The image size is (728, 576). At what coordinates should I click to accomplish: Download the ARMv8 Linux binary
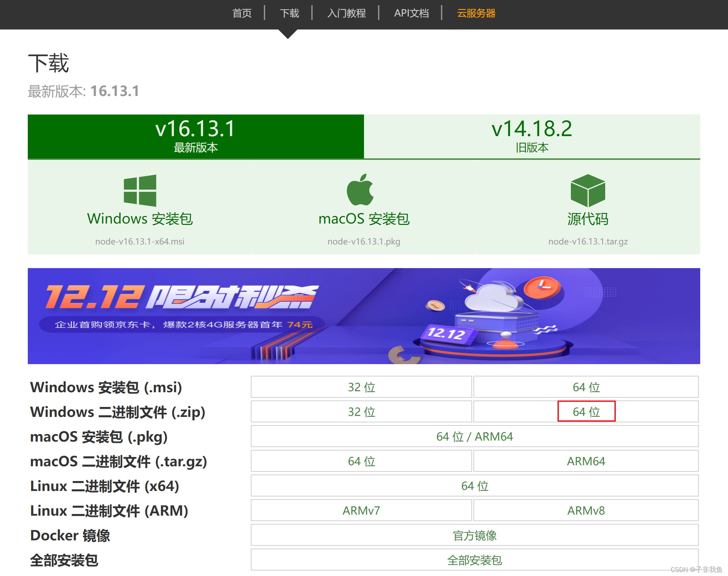coord(586,511)
